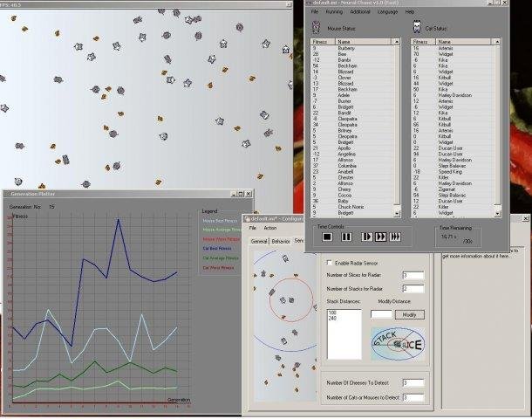Click the mouse list scroll-down arrow

point(397,213)
